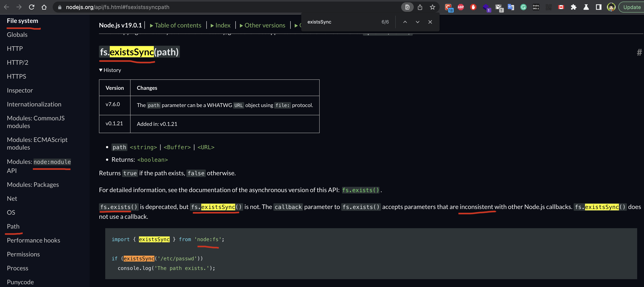Follow the <string> type link
644x287 pixels.
tap(143, 147)
